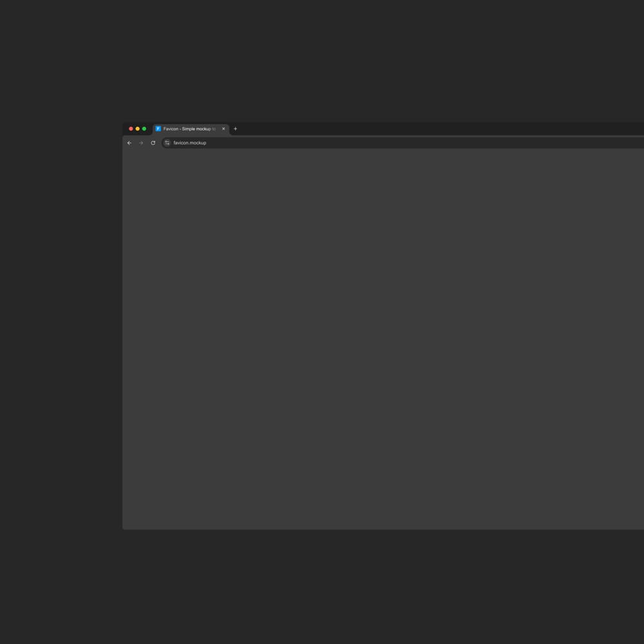644x644 pixels.
Task: Navigate back with the back arrow icon
Action: click(129, 143)
